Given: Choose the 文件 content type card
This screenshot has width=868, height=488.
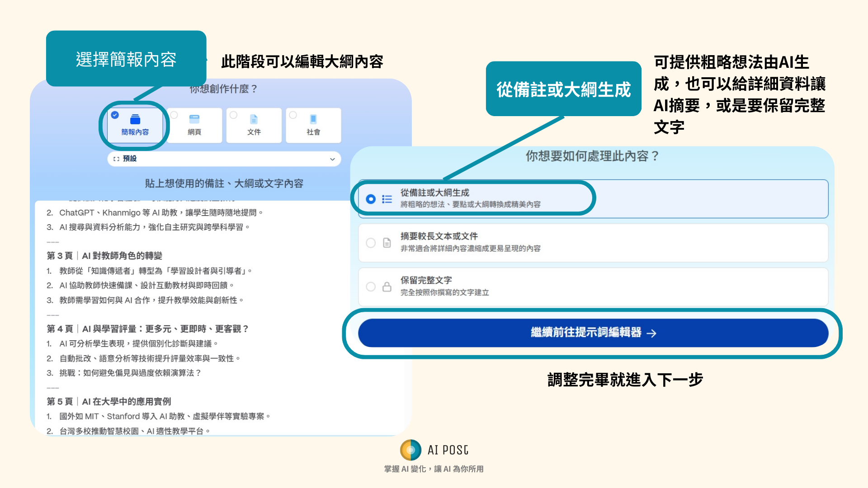Looking at the screenshot, I should pyautogui.click(x=254, y=126).
